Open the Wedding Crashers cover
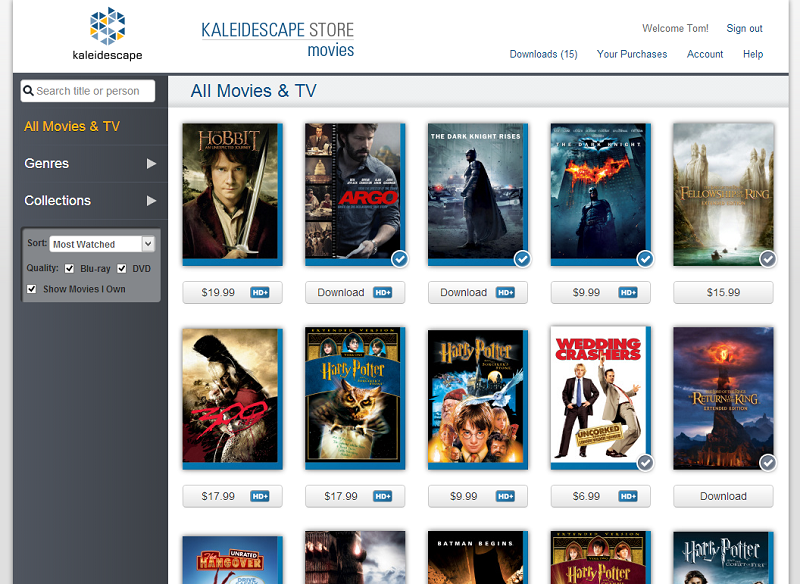The height and width of the screenshot is (584, 800). pos(601,398)
